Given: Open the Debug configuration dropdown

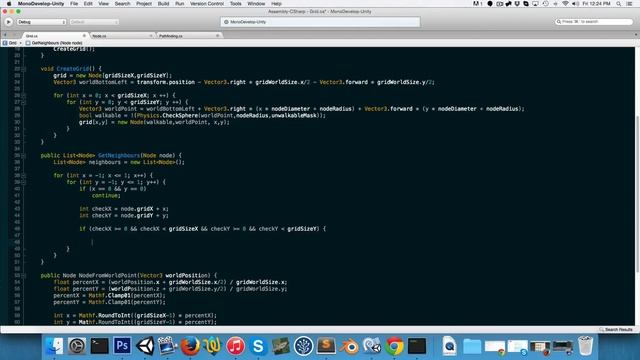Looking at the screenshot, I should point(41,22).
